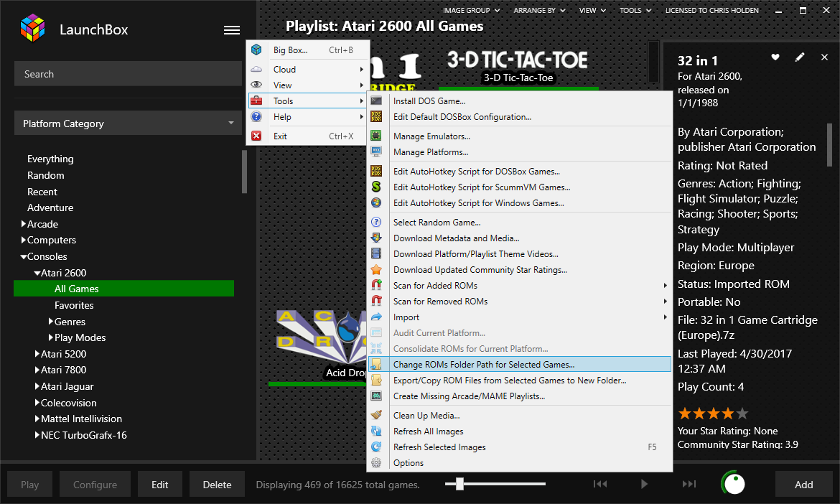This screenshot has height=504, width=840.
Task: Click the Manage Emulators chip icon
Action: point(377,136)
